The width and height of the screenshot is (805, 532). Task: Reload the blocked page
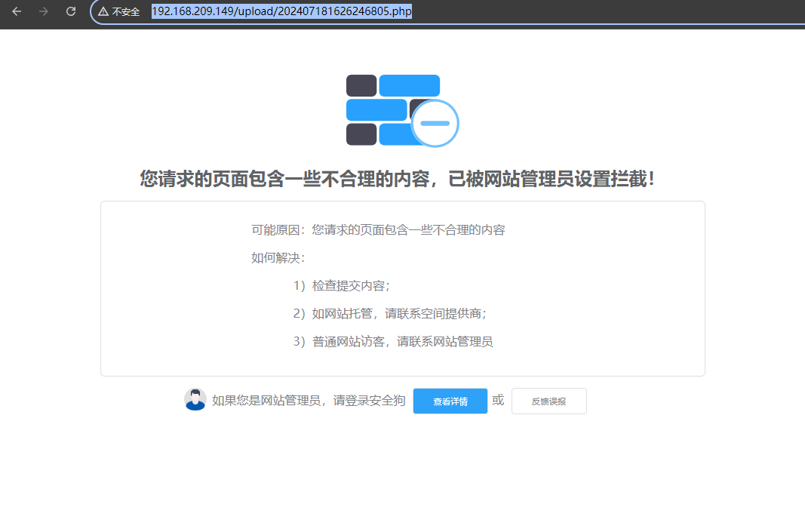pyautogui.click(x=71, y=11)
